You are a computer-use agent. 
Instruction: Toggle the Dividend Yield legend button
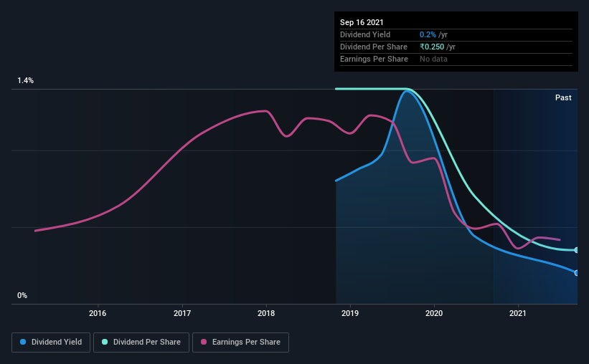(51, 343)
